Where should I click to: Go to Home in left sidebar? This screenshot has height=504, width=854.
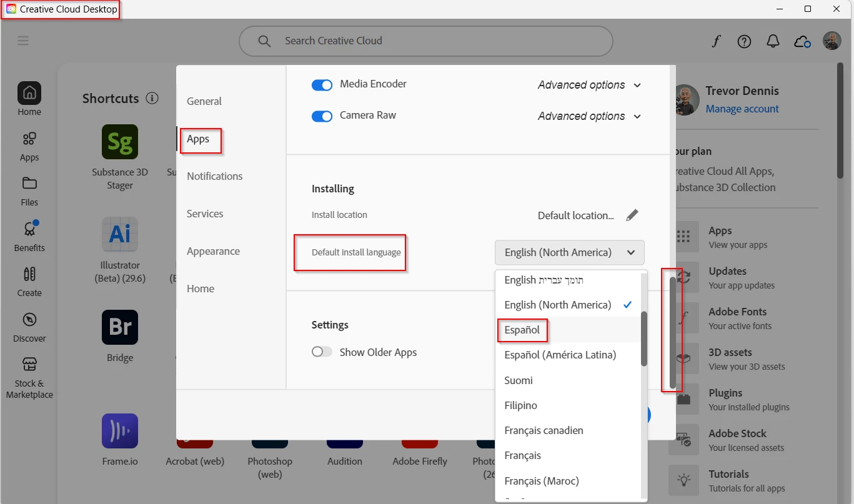29,99
